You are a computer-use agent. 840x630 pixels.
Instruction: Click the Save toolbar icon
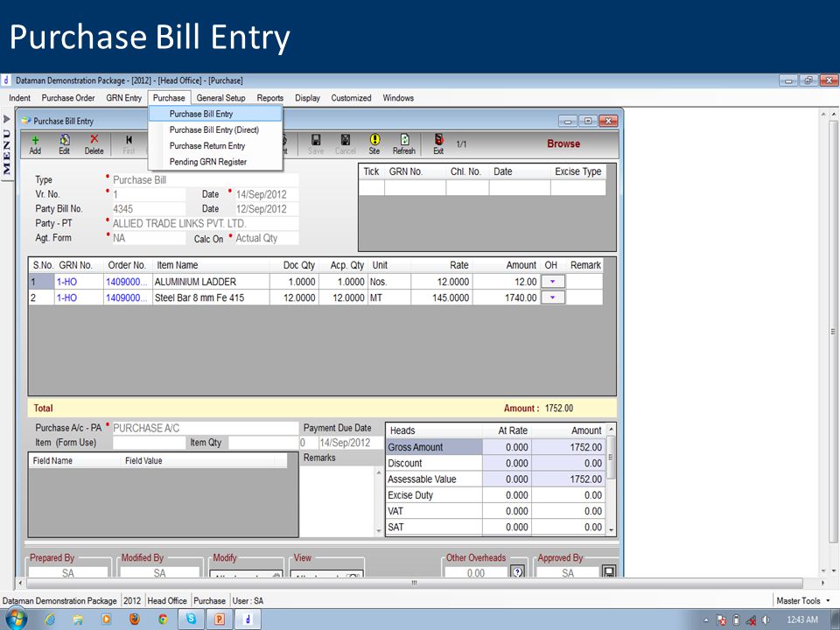(316, 144)
